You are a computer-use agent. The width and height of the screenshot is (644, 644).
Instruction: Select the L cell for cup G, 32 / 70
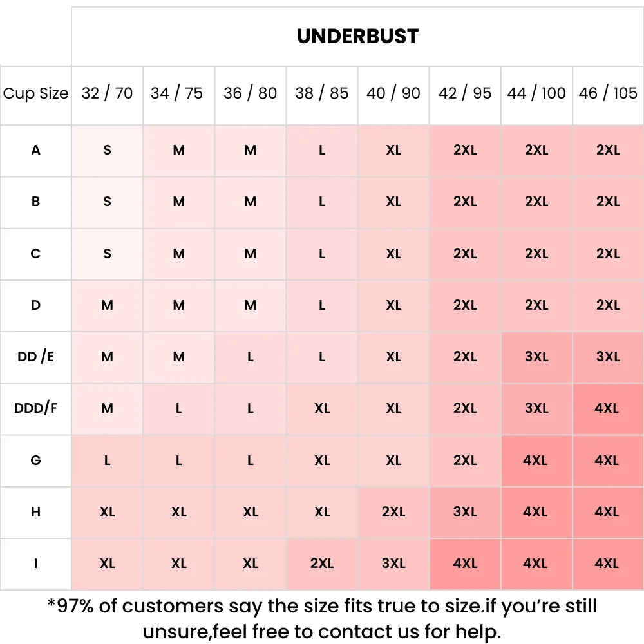[107, 460]
